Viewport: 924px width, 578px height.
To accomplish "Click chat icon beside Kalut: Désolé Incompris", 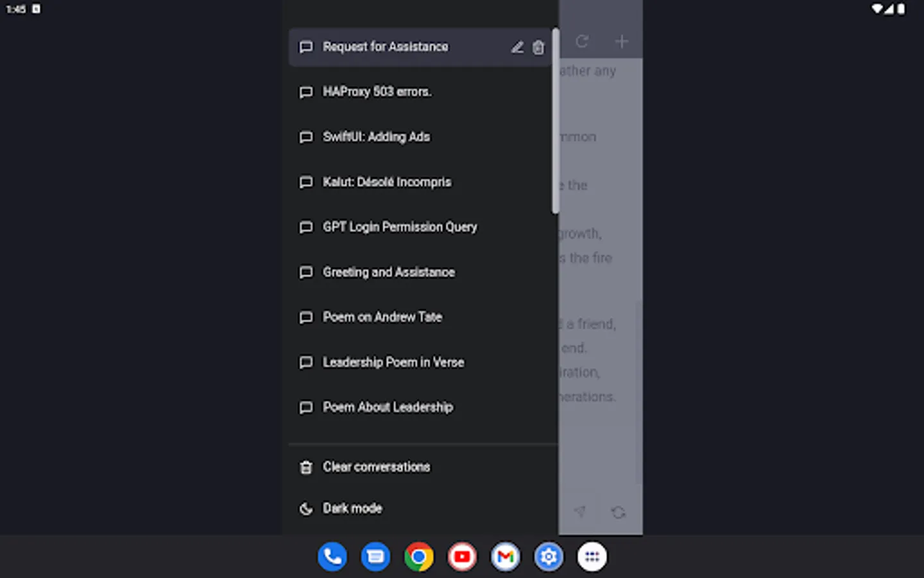I will [x=306, y=182].
